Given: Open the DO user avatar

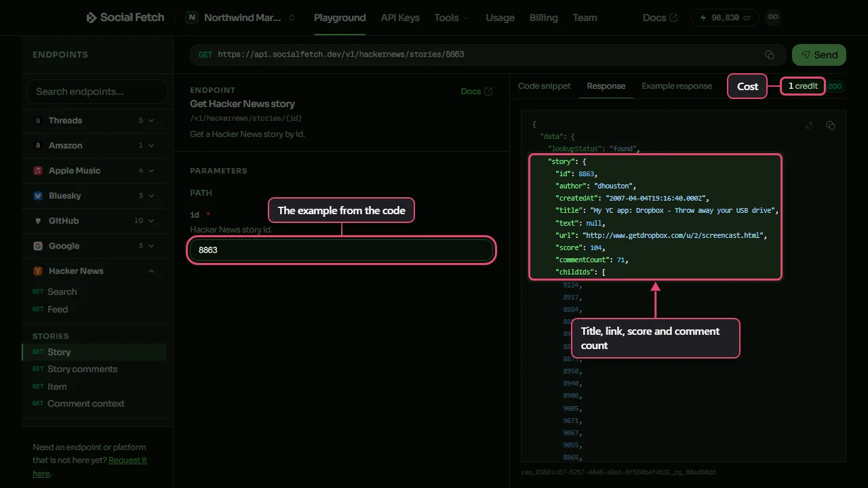Looking at the screenshot, I should 773,18.
